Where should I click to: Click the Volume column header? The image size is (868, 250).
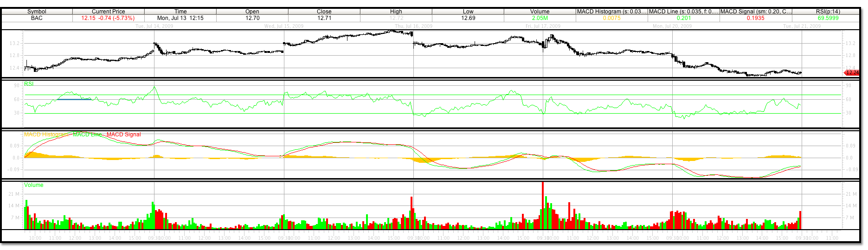click(x=540, y=12)
